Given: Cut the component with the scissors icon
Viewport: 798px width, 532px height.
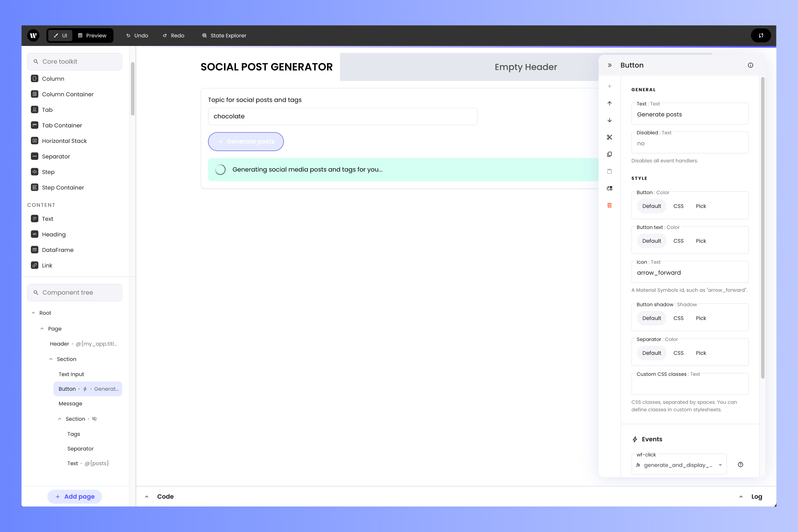Looking at the screenshot, I should 609,137.
